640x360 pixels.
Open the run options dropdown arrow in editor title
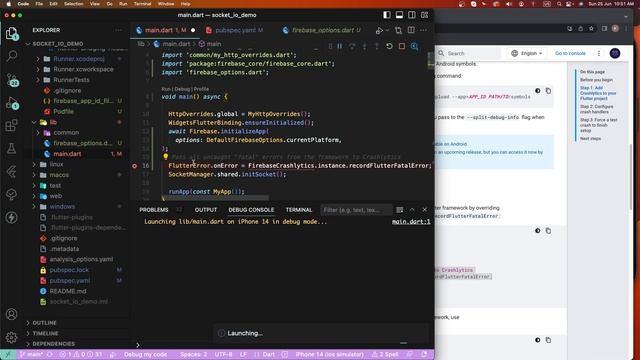387,30
